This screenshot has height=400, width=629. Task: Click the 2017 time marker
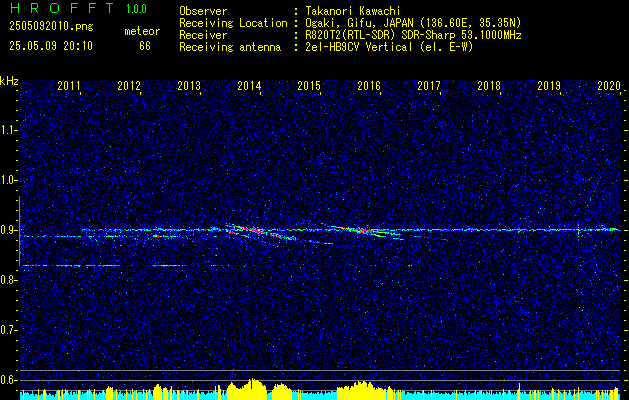(429, 86)
